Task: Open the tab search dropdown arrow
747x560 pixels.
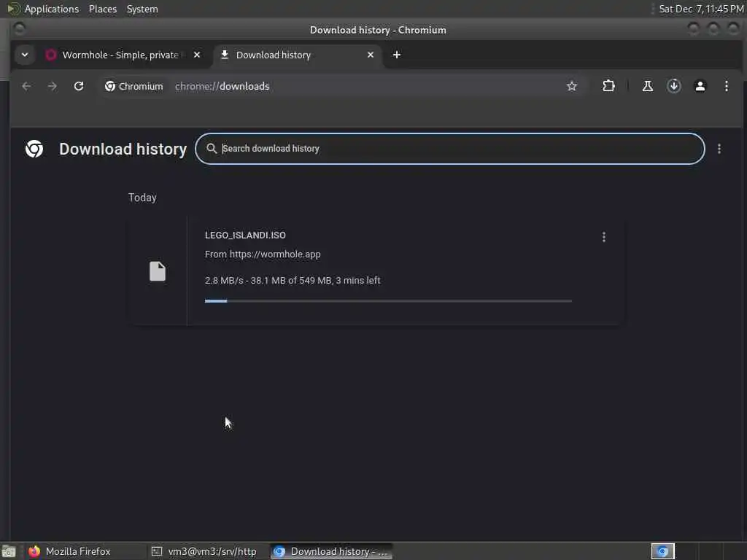Action: click(x=25, y=55)
